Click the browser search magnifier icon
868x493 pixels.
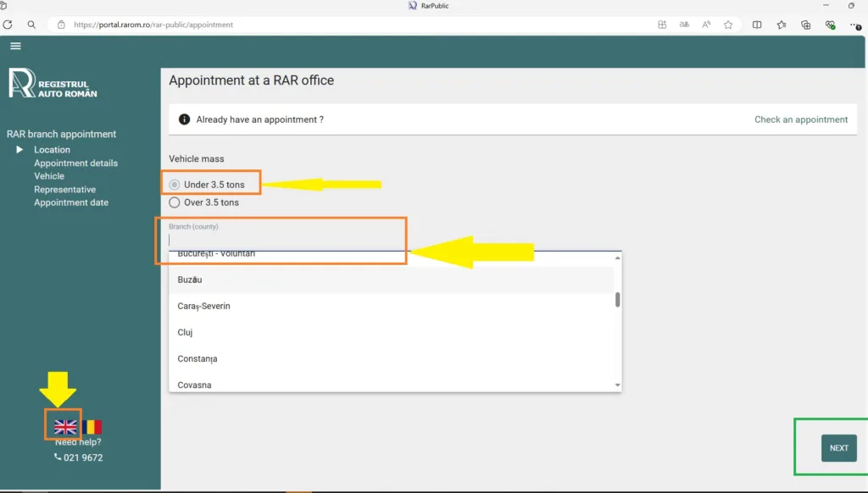tap(31, 25)
